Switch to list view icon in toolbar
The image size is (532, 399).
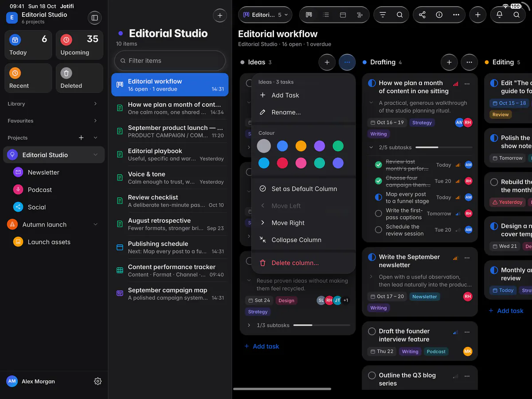tap(326, 15)
